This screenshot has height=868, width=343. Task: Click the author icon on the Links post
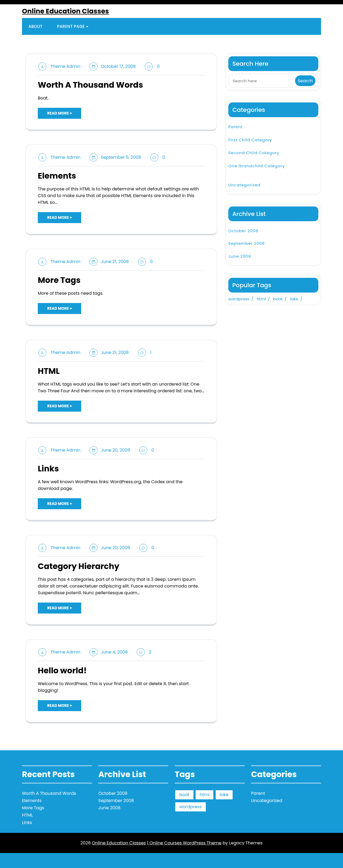pos(42,450)
